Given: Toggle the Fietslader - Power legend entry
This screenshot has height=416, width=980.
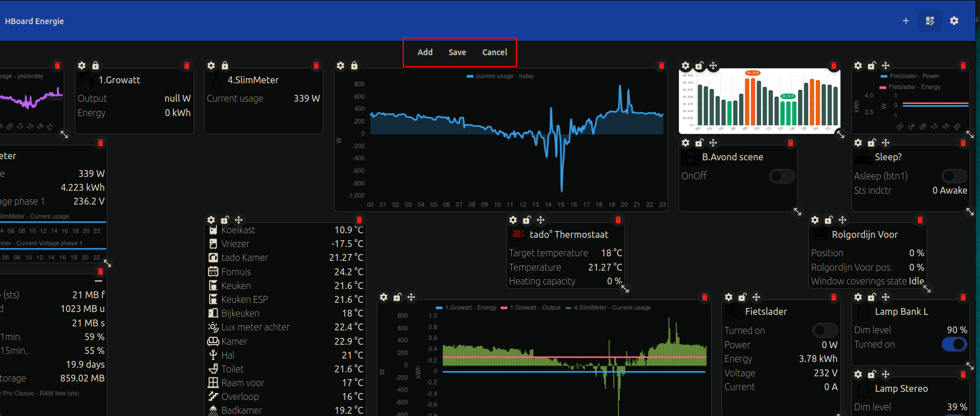Looking at the screenshot, I should [x=910, y=76].
